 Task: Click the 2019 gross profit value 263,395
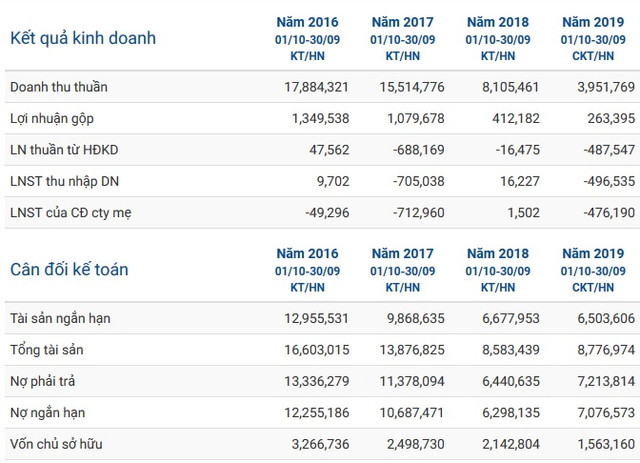606,119
